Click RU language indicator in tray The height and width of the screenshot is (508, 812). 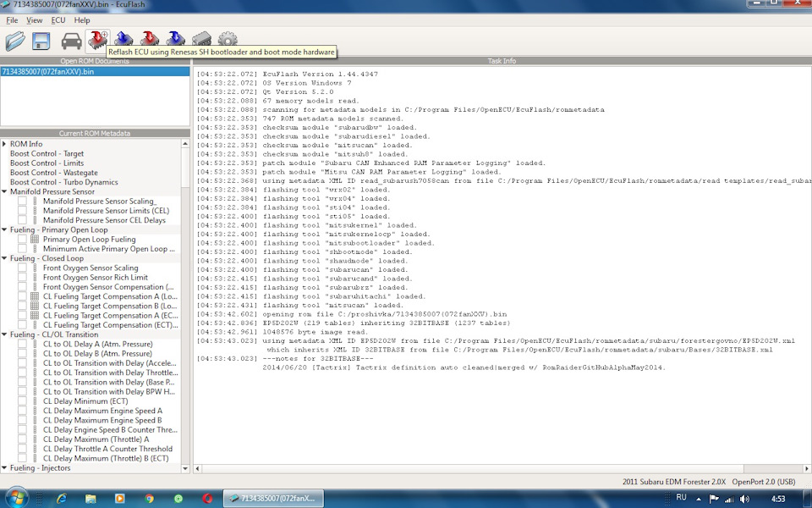[x=682, y=498]
